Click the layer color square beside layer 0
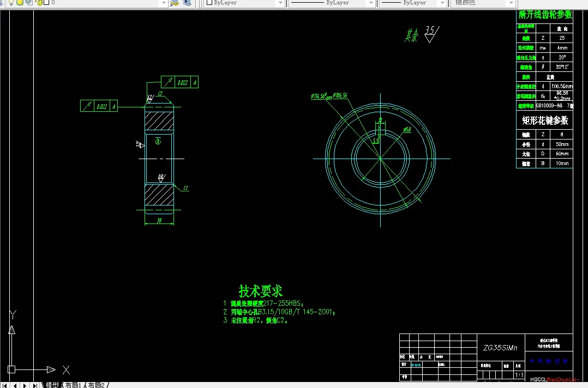Viewport: 588px width, 388px height. click(46, 3)
